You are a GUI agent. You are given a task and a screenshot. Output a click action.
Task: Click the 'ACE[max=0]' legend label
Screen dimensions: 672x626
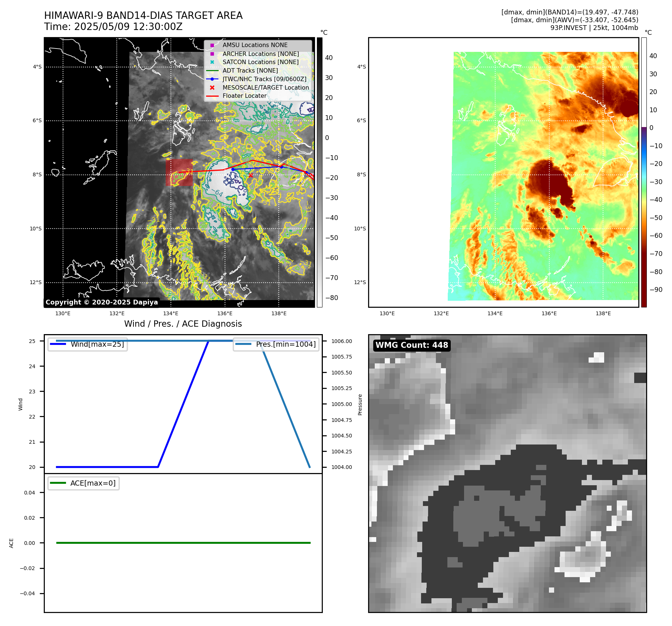pyautogui.click(x=93, y=483)
